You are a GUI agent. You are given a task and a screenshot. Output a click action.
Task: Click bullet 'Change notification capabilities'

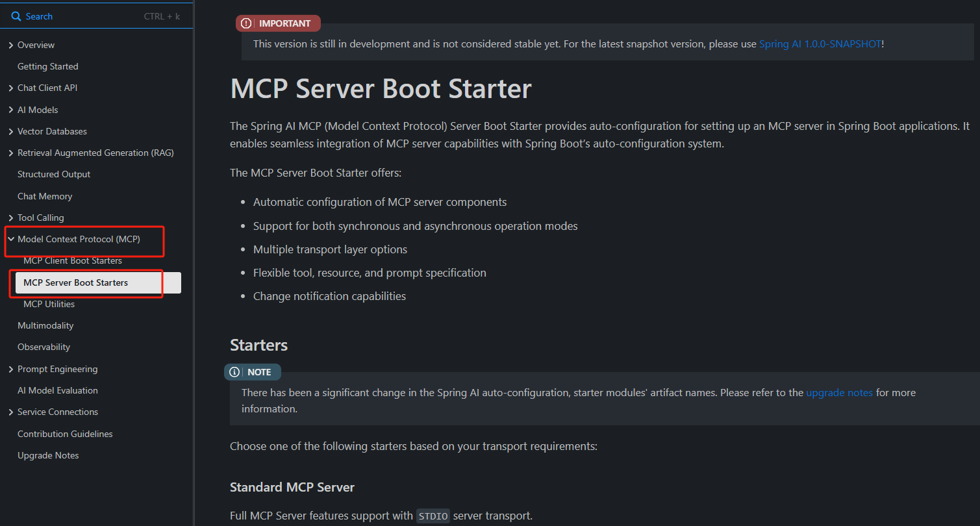(329, 296)
